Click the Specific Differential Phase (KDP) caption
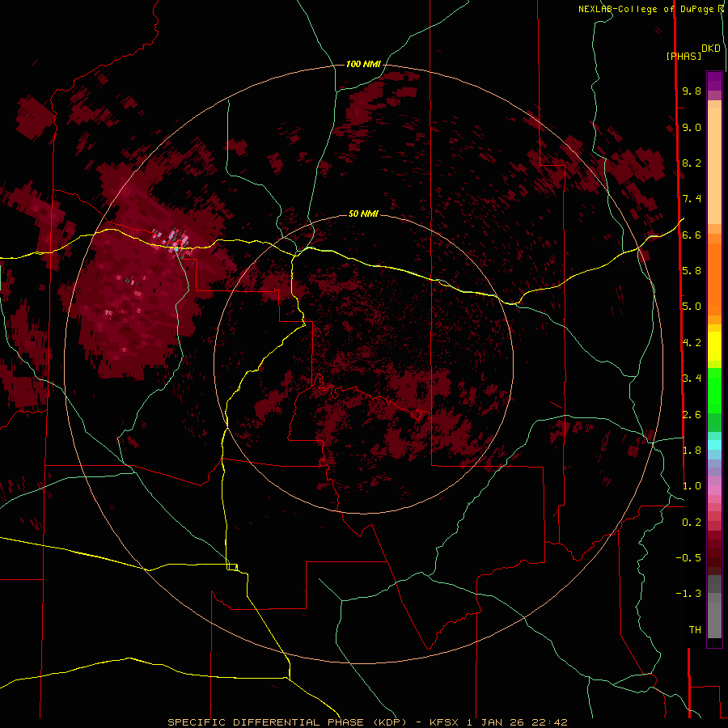 coord(294,722)
